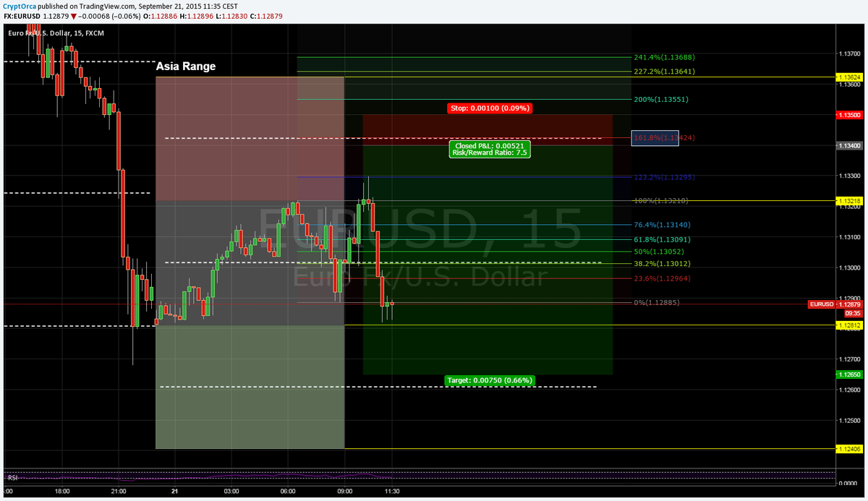This screenshot has width=868, height=501.
Task: Select the 227.2%(1.13641) Fibonacci label
Action: [x=664, y=72]
